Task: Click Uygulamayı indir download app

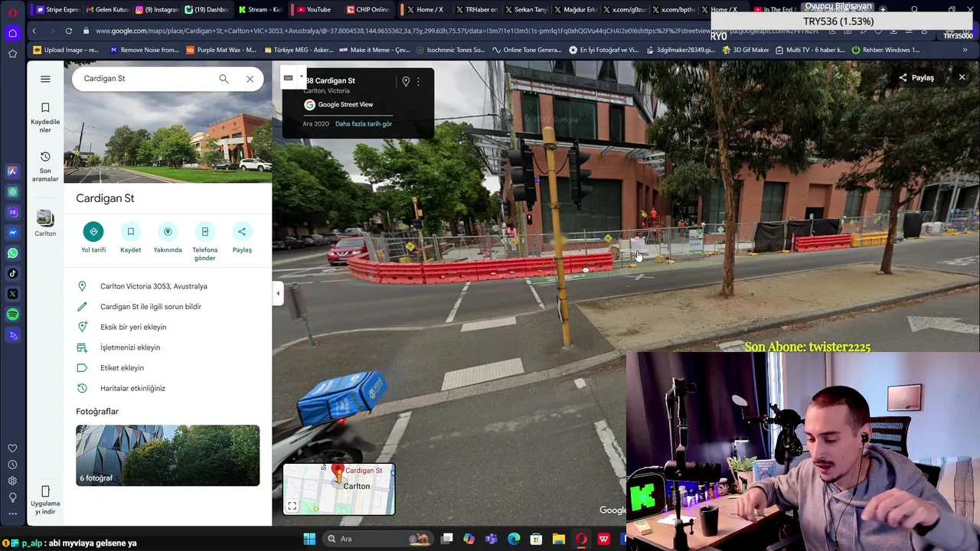Action: (x=45, y=500)
